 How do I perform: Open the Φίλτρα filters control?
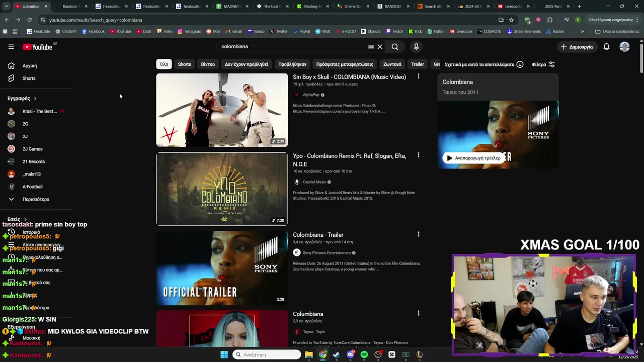click(x=543, y=64)
